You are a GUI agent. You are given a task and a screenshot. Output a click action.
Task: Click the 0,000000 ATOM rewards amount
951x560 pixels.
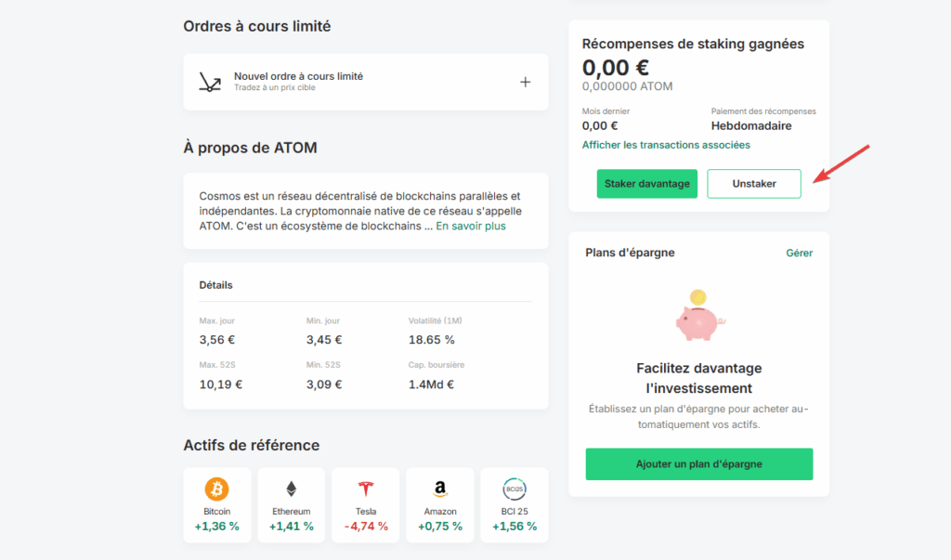point(627,86)
